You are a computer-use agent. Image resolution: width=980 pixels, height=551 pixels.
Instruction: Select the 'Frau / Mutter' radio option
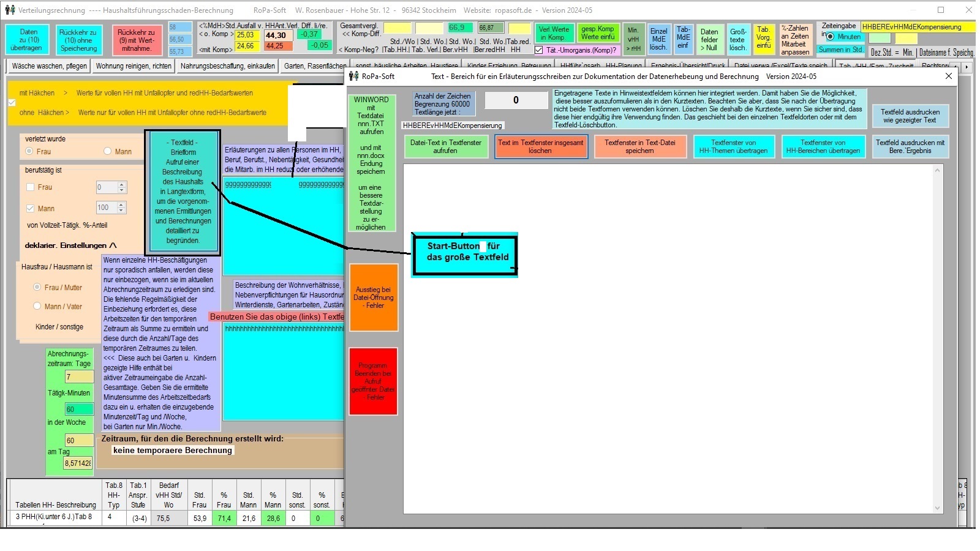[x=37, y=287]
